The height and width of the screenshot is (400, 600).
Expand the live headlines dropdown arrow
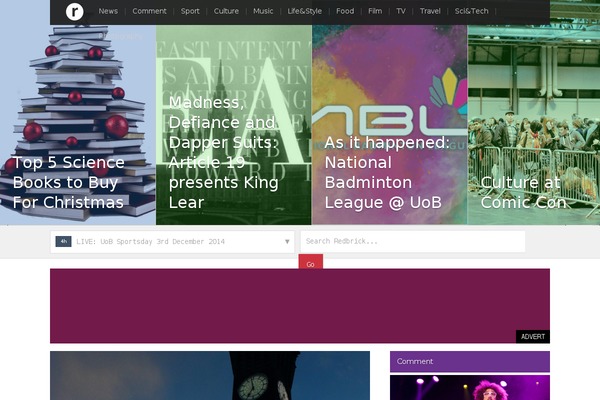(287, 242)
